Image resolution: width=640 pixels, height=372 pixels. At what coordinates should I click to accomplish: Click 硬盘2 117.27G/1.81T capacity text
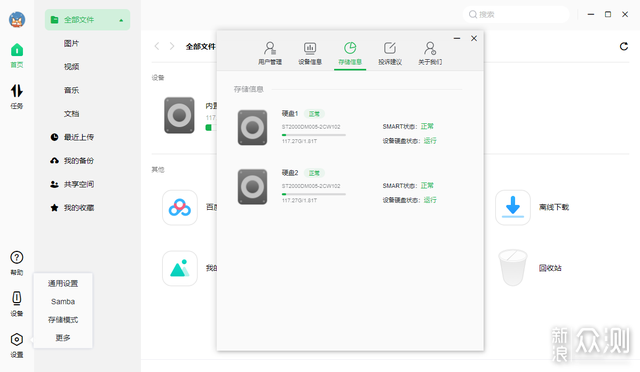click(x=299, y=200)
